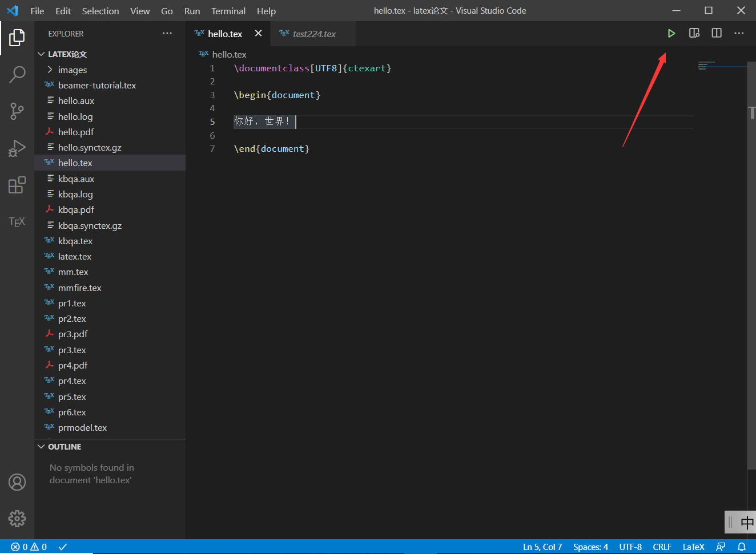Click the notifications bell in status bar

pos(742,547)
